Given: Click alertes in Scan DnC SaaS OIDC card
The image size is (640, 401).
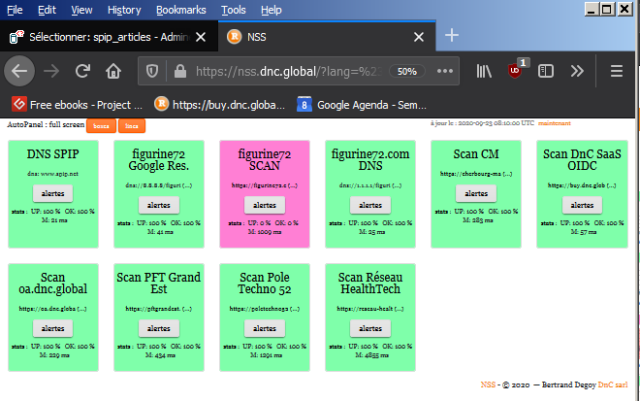Looking at the screenshot, I should (x=582, y=205).
